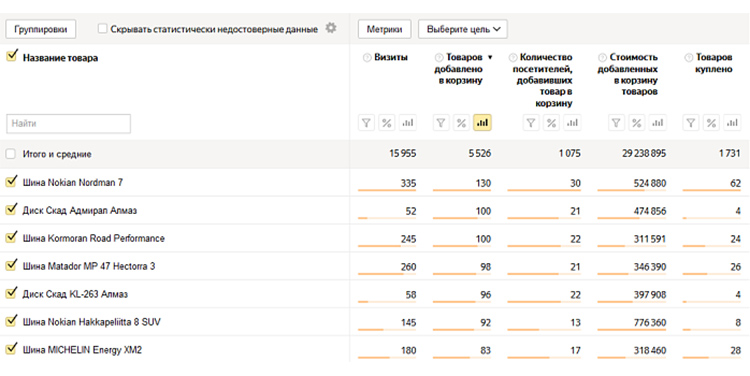Screen dimensions: 750x376
Task: Select product name Диск Скад KL-263 Алмаз
Action: coord(75,294)
